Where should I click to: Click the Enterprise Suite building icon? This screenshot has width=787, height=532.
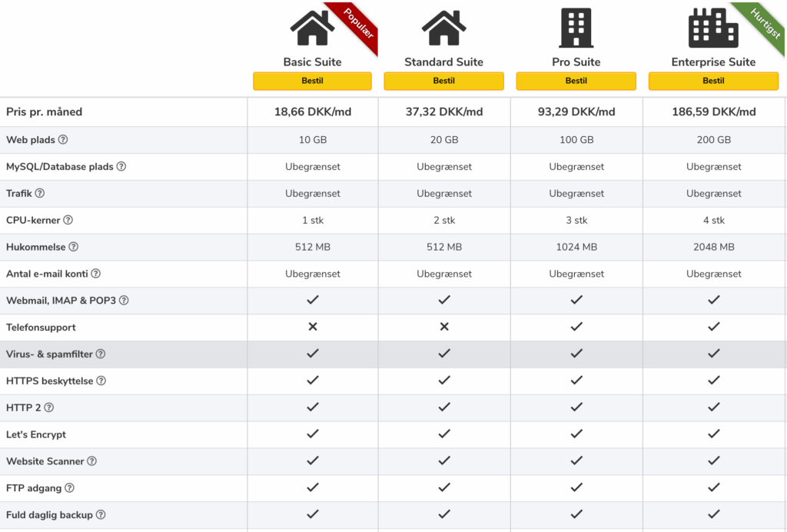[713, 28]
